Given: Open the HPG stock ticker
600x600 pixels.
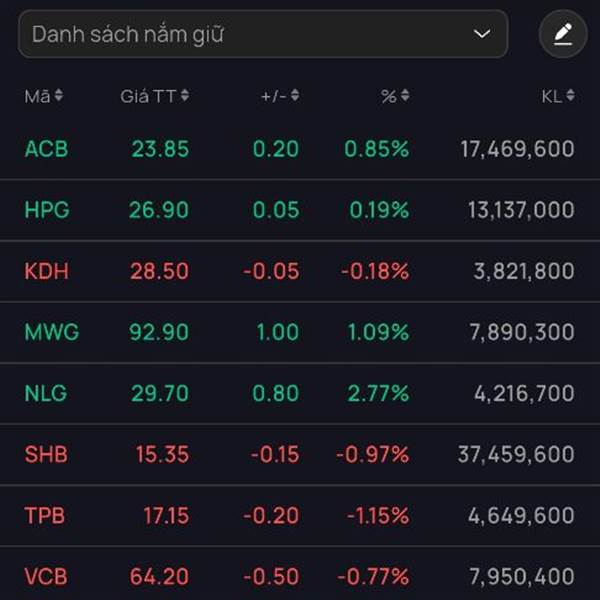Looking at the screenshot, I should pyautogui.click(x=47, y=210).
